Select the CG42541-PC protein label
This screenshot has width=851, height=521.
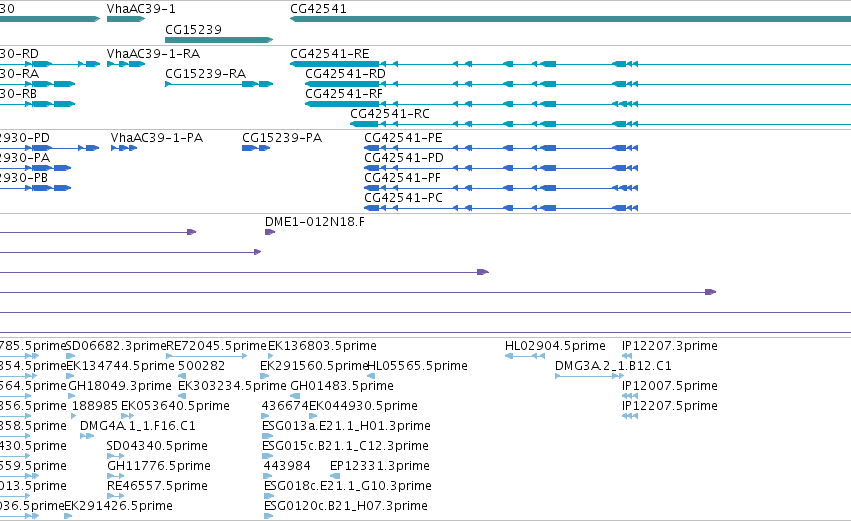point(403,198)
